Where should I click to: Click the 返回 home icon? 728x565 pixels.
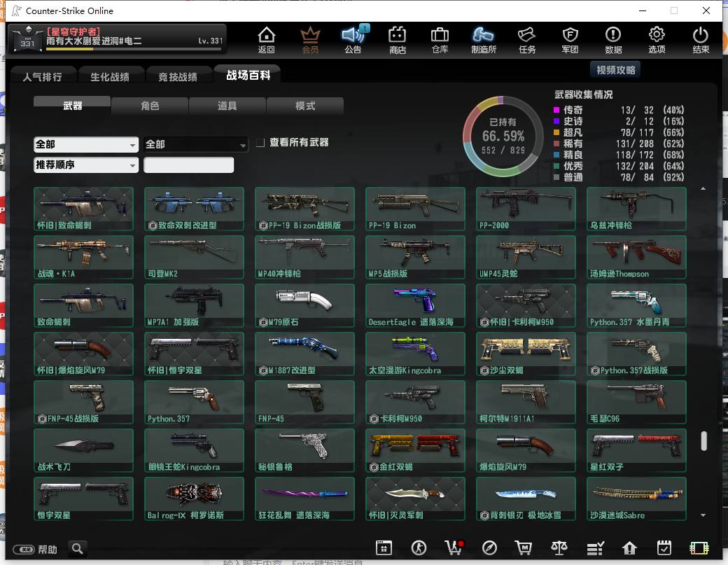tap(267, 40)
